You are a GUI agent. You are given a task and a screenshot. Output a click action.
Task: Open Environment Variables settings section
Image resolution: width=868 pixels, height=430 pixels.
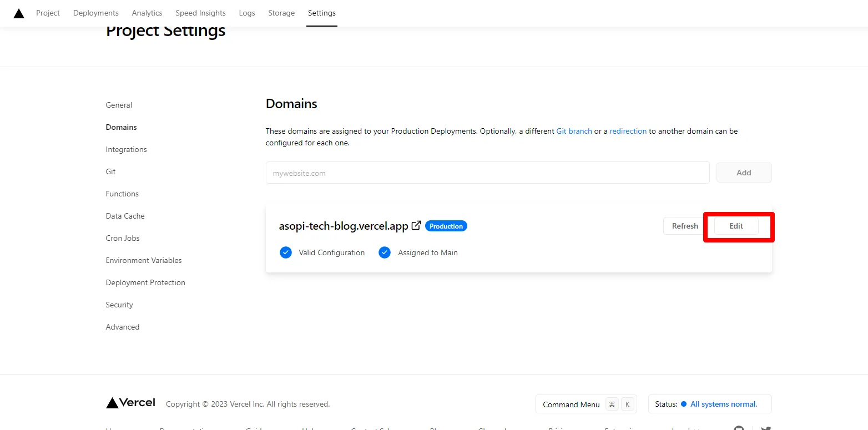tap(144, 260)
